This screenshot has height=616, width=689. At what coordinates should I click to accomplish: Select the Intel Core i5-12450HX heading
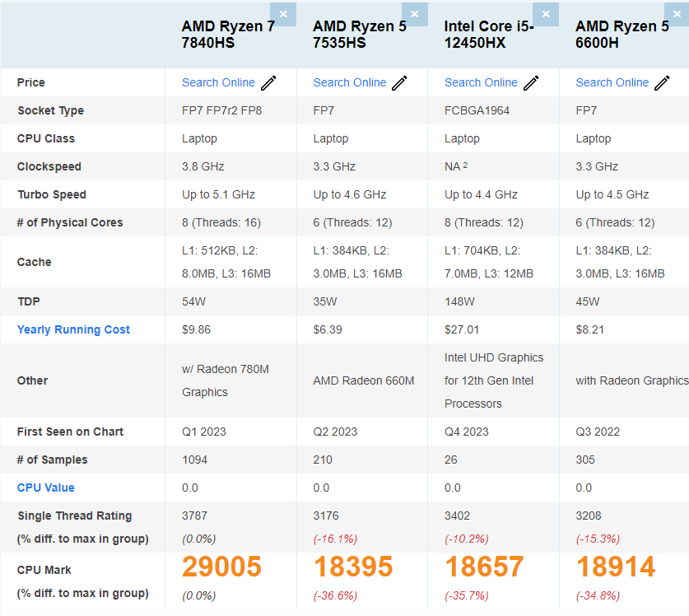click(489, 35)
